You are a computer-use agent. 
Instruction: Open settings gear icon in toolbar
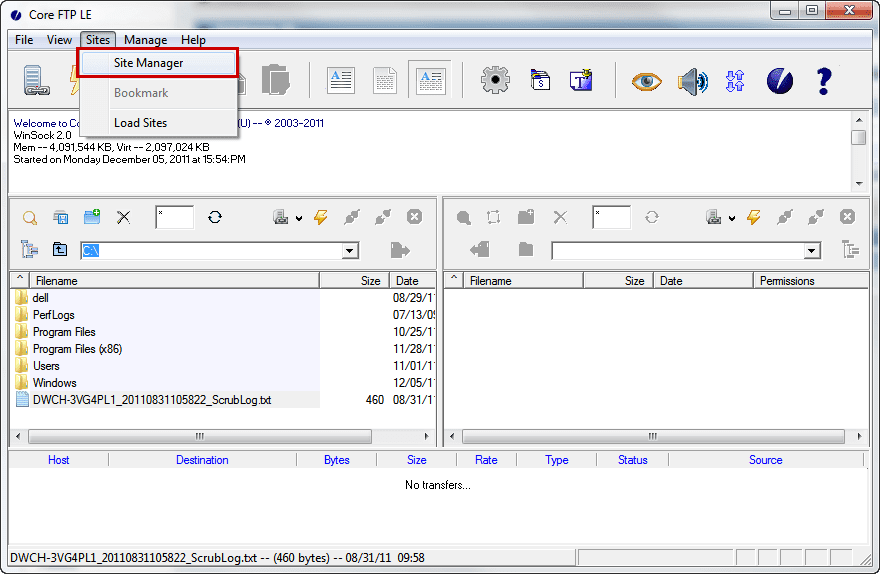pos(495,80)
